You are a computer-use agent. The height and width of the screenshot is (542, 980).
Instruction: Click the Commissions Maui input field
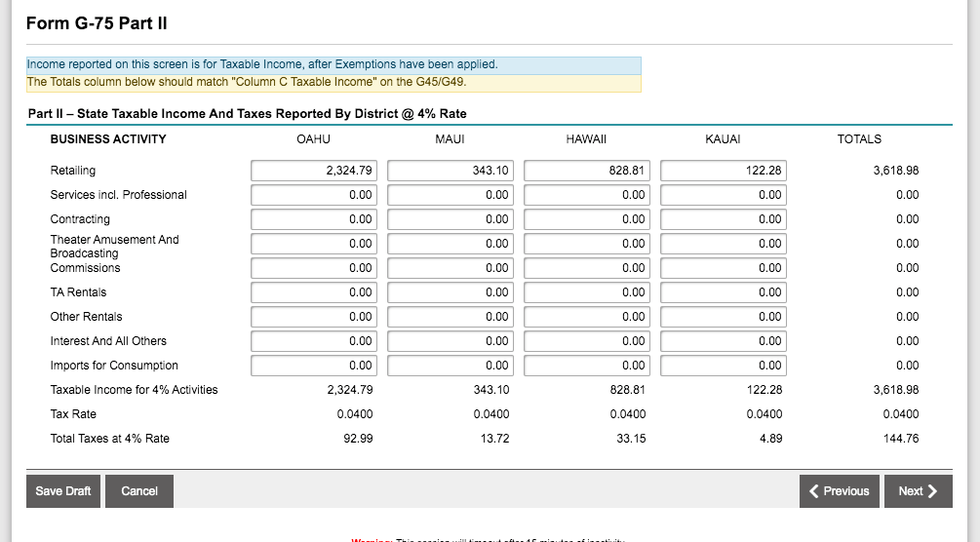[x=450, y=268]
